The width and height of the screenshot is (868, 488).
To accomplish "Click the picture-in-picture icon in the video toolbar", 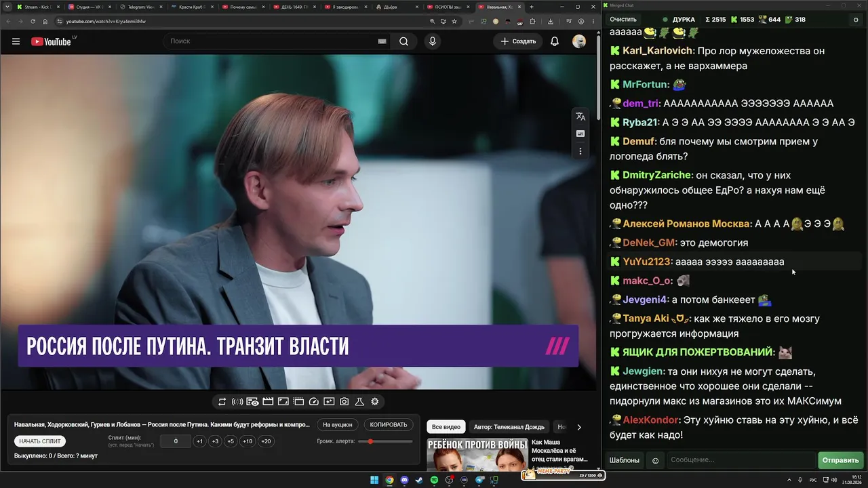I will click(x=283, y=402).
